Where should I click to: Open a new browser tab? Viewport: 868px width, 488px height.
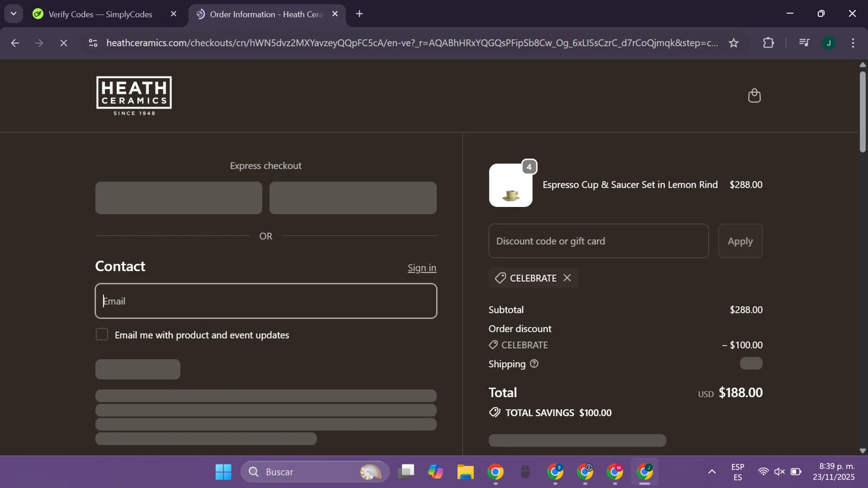tap(359, 14)
